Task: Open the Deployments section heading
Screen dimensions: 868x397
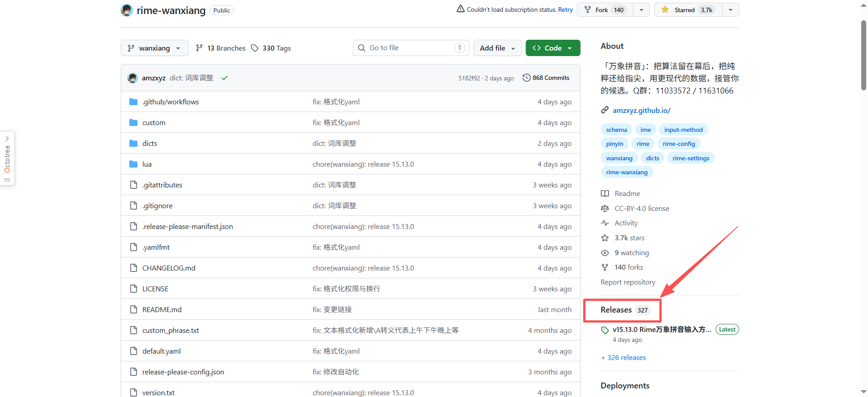Action: (x=625, y=385)
